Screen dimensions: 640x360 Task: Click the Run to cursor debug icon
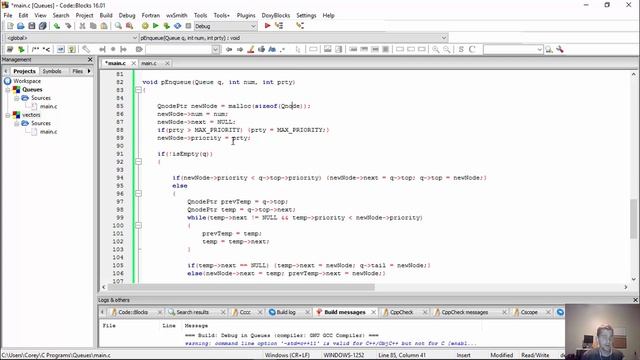click(x=279, y=26)
